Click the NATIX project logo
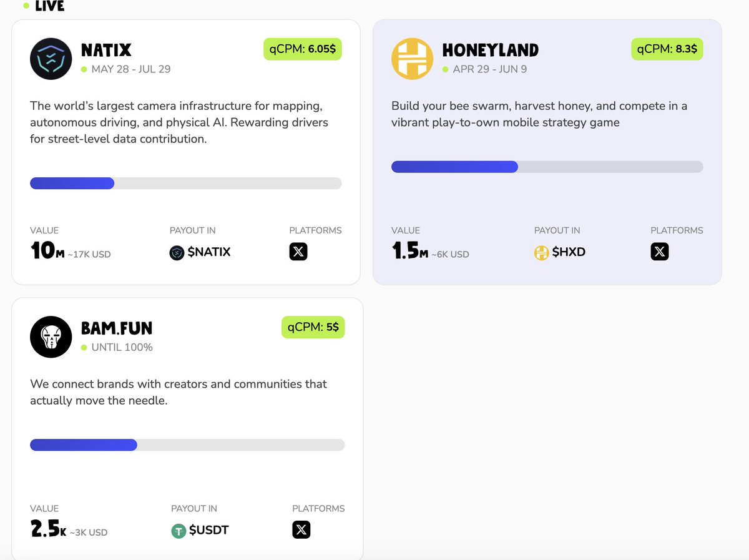 51,59
